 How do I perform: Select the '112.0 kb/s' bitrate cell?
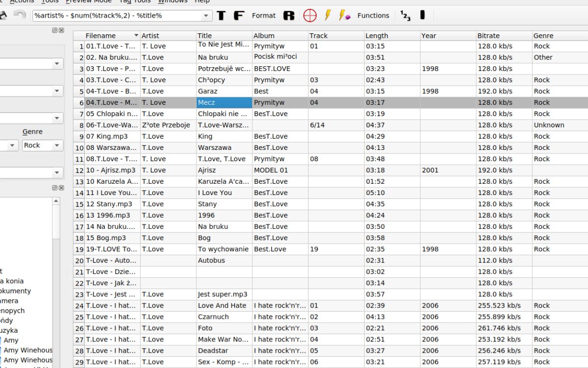click(x=503, y=260)
